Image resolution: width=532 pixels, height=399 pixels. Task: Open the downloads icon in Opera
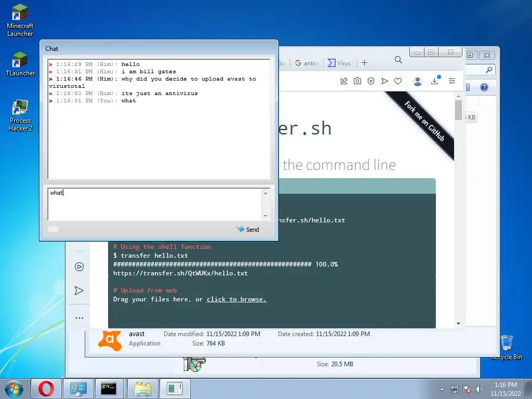click(x=435, y=81)
